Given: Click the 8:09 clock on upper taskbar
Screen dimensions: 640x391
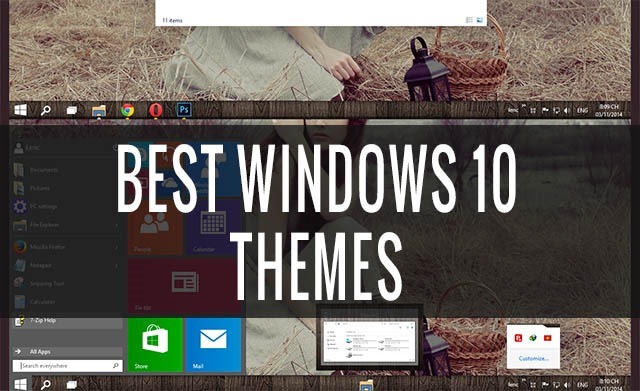Looking at the screenshot, I should 609,110.
